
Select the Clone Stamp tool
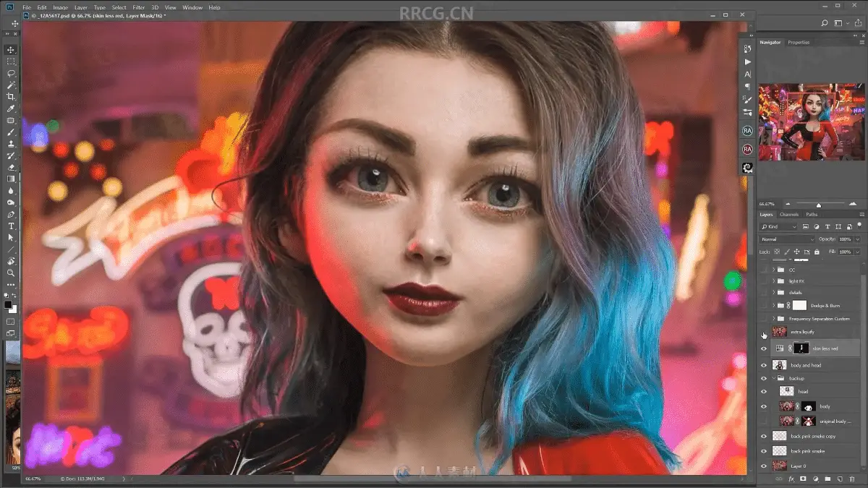(11, 144)
